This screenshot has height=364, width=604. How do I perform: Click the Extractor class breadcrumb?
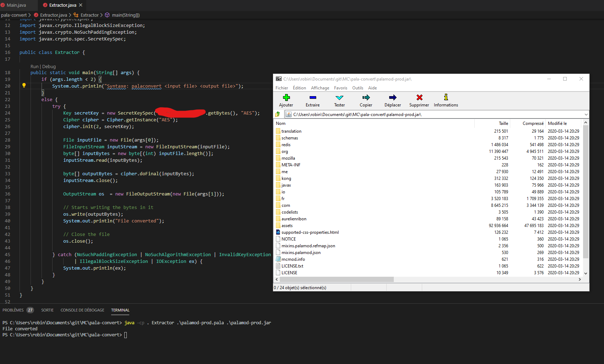(x=89, y=15)
